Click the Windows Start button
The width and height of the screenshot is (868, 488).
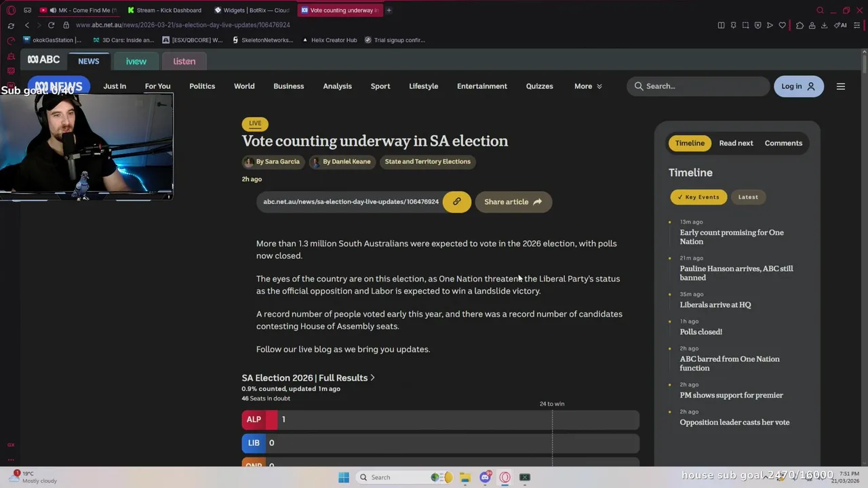coord(344,477)
